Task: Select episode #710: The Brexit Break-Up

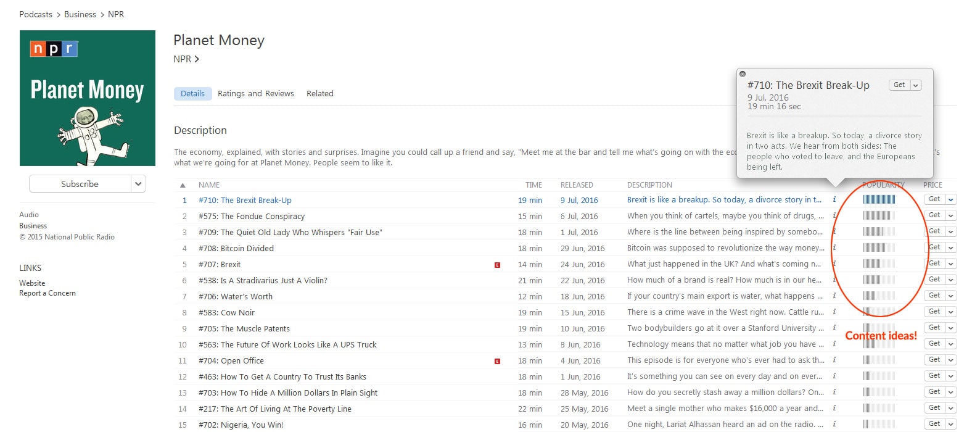Action: pyautogui.click(x=245, y=200)
